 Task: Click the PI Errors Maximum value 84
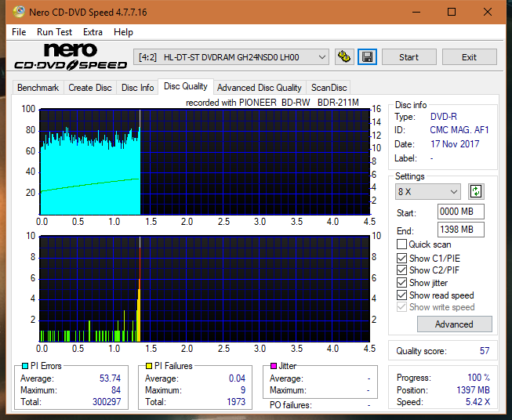pyautogui.click(x=116, y=390)
